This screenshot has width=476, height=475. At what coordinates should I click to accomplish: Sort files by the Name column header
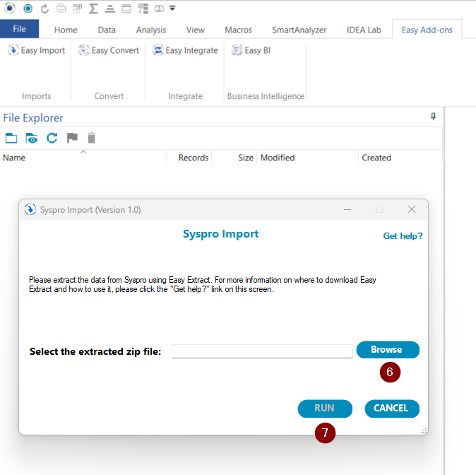tap(14, 158)
